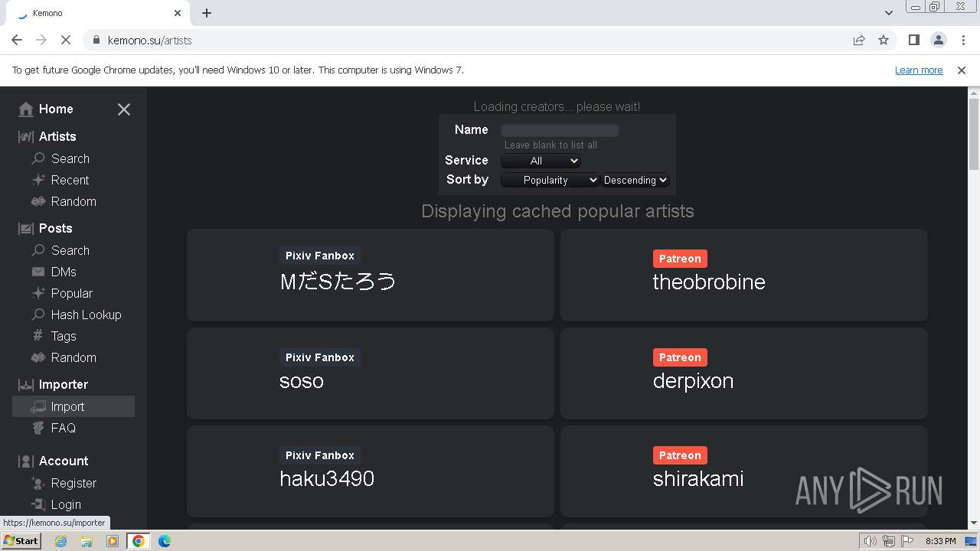Open the Login arrow icon

[38, 504]
